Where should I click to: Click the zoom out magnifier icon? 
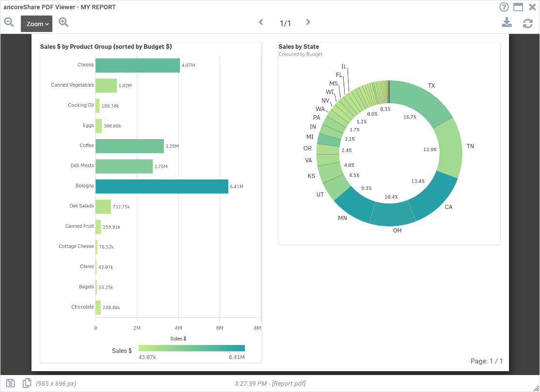pos(9,22)
